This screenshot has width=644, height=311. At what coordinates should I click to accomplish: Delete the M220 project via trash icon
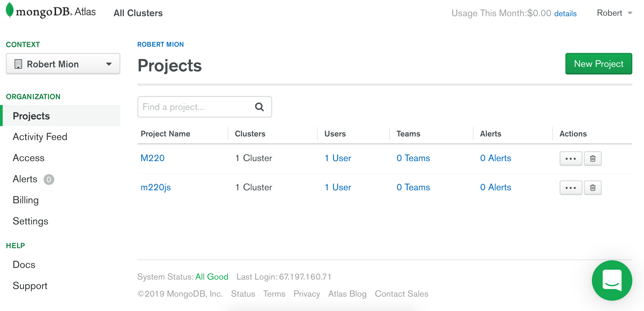593,158
